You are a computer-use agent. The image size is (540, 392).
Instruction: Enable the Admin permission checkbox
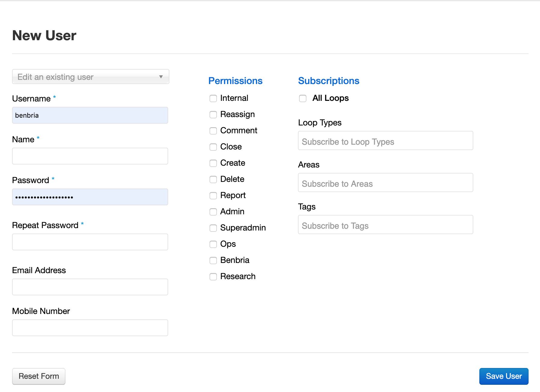[x=213, y=212]
